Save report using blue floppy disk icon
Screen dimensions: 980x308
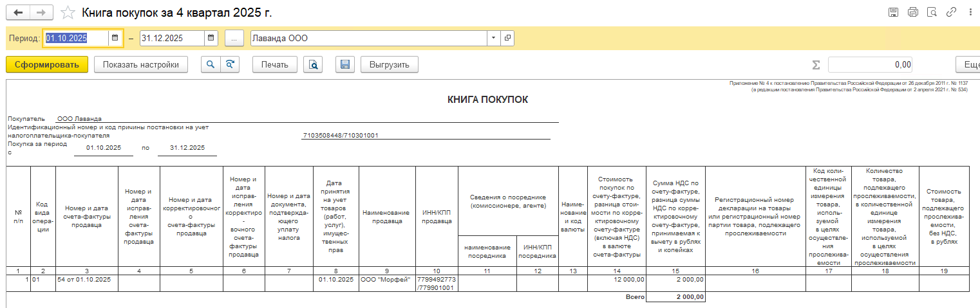click(x=344, y=64)
